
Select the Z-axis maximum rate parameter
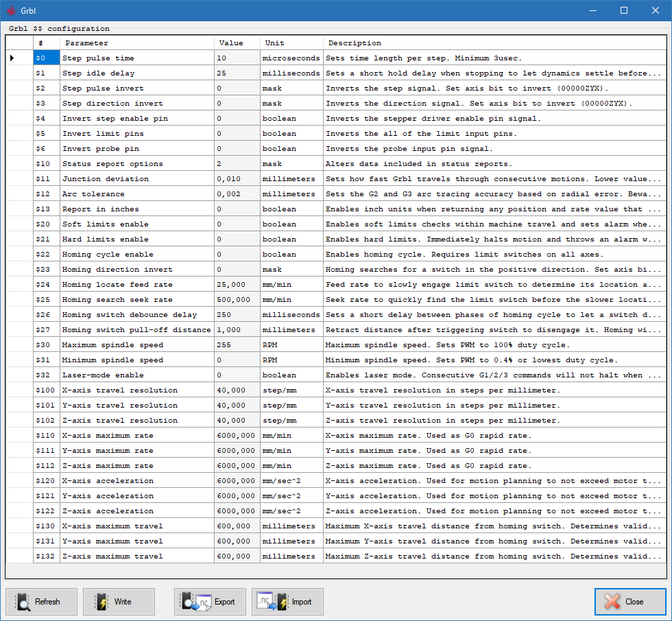point(137,465)
